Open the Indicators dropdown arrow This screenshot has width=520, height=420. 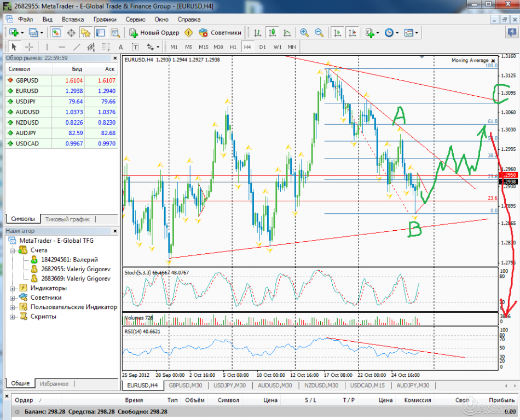377,33
